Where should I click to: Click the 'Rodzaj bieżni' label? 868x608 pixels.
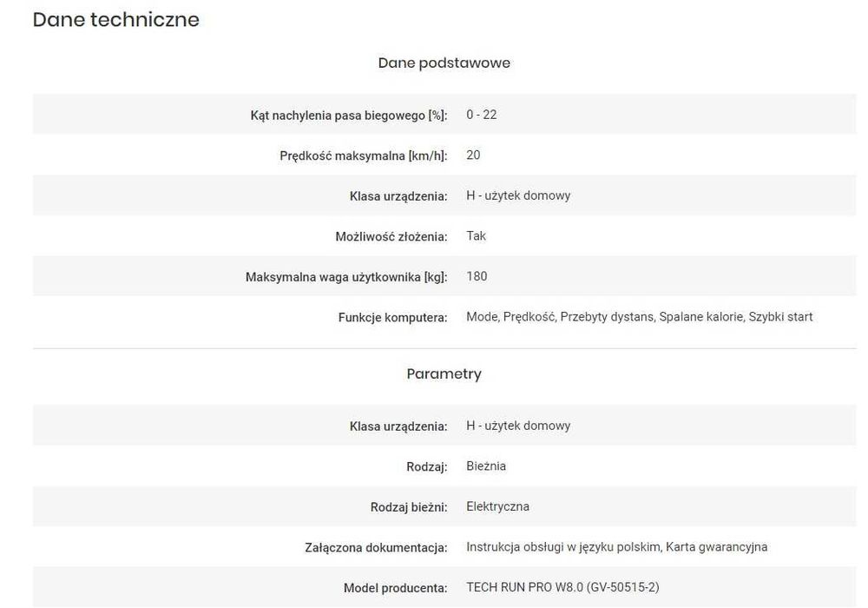pos(408,507)
